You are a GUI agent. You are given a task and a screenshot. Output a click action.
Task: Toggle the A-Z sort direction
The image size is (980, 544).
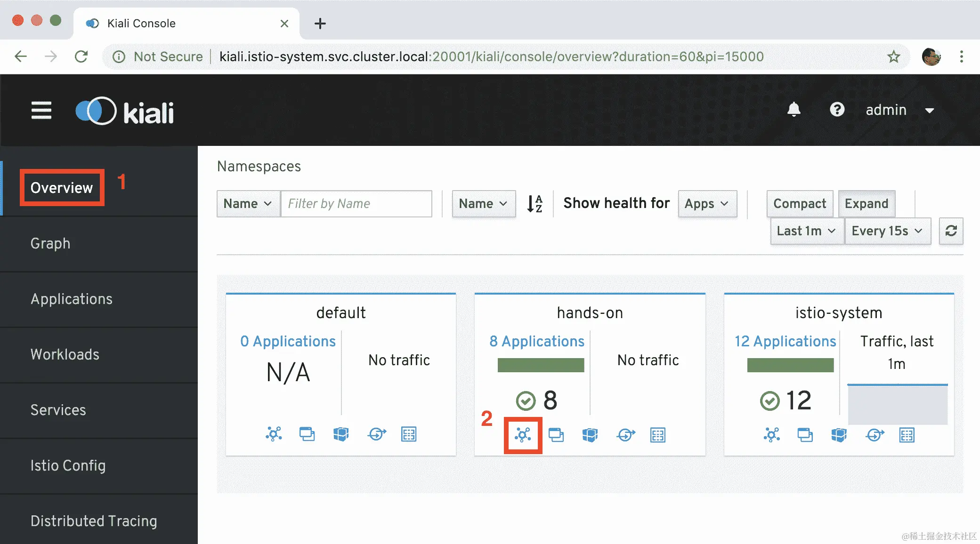coord(535,203)
